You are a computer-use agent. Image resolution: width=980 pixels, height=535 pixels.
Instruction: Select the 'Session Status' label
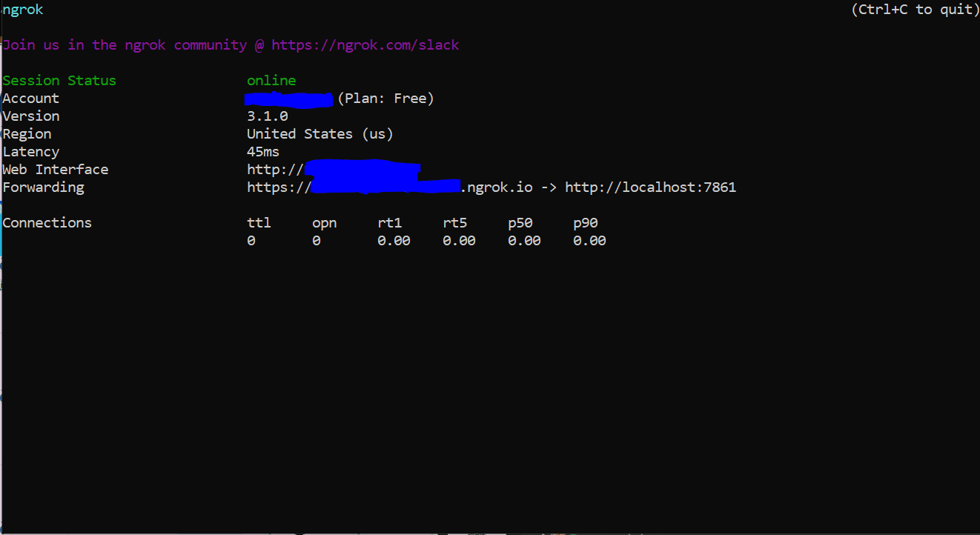[x=59, y=81]
